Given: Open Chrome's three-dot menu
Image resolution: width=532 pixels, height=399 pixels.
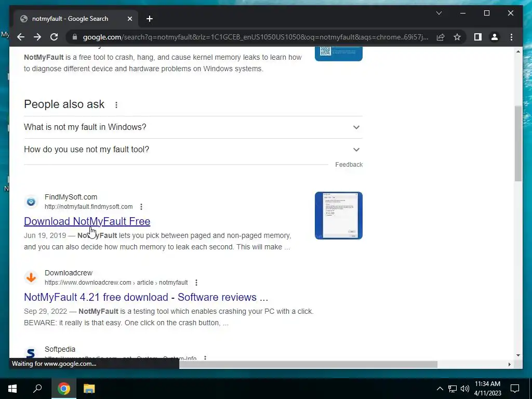Looking at the screenshot, I should tap(511, 37).
